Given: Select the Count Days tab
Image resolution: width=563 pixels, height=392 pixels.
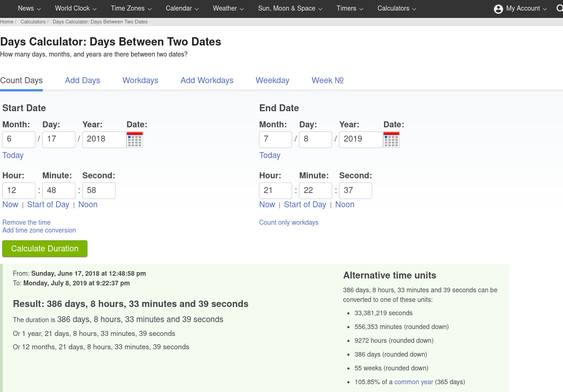Looking at the screenshot, I should [21, 80].
